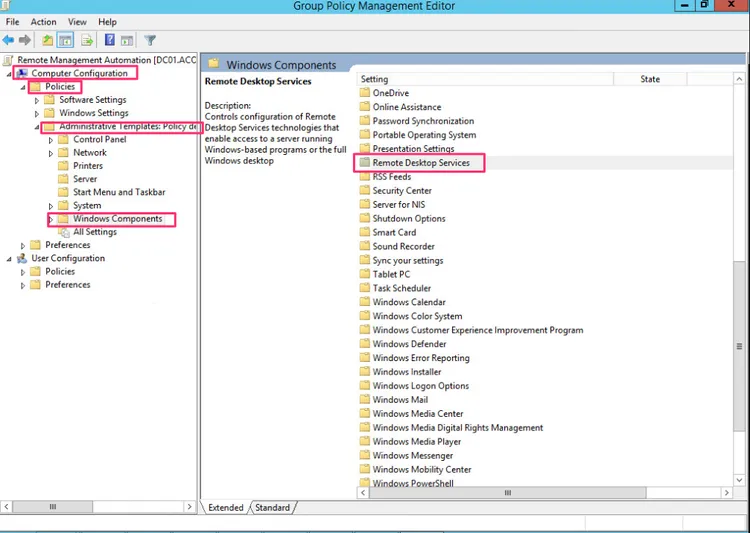Expand the Windows Components tree arrow
The height and width of the screenshot is (533, 750).
[x=51, y=219]
